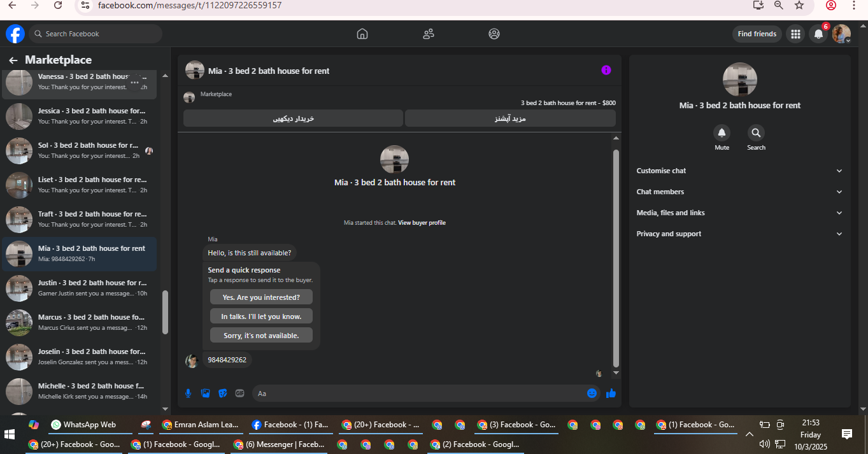Click the 9848429262 message bubble
868x454 pixels.
pos(227,360)
